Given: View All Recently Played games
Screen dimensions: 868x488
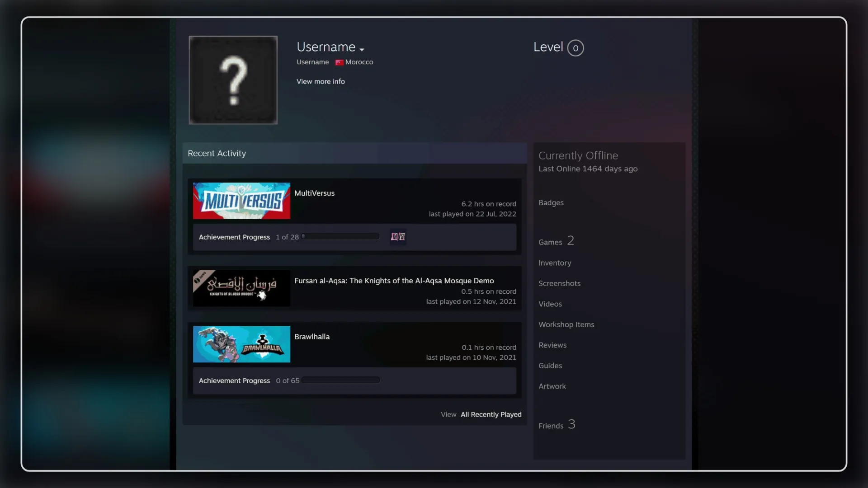Looking at the screenshot, I should pos(491,414).
